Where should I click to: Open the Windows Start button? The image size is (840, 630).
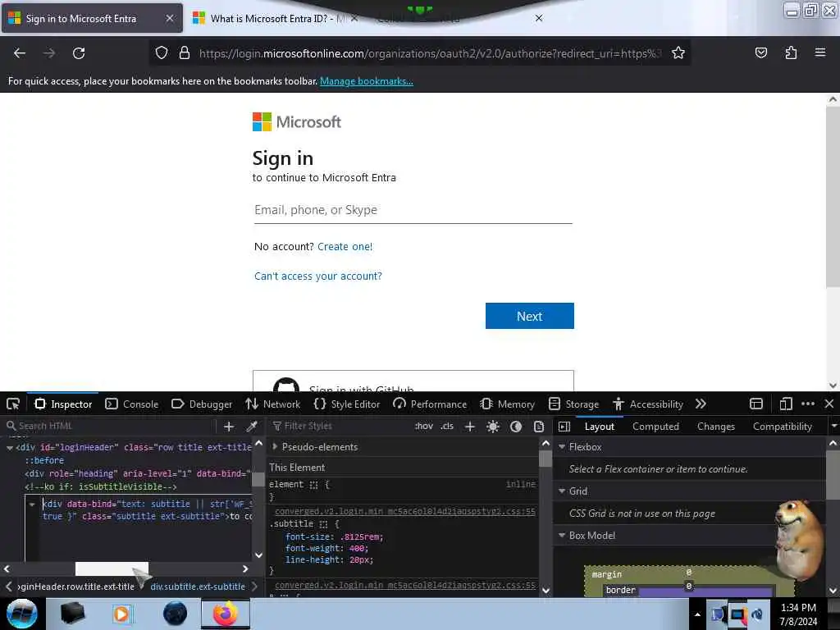coord(21,614)
